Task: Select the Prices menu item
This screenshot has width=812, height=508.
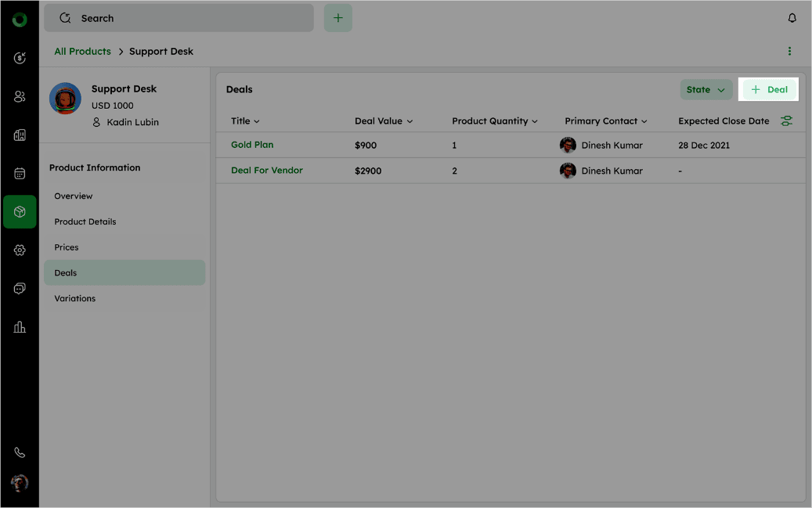Action: click(x=67, y=247)
